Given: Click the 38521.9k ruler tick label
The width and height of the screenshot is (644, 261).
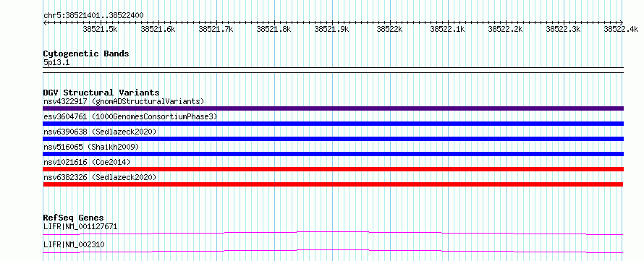Looking at the screenshot, I should coord(331,29).
